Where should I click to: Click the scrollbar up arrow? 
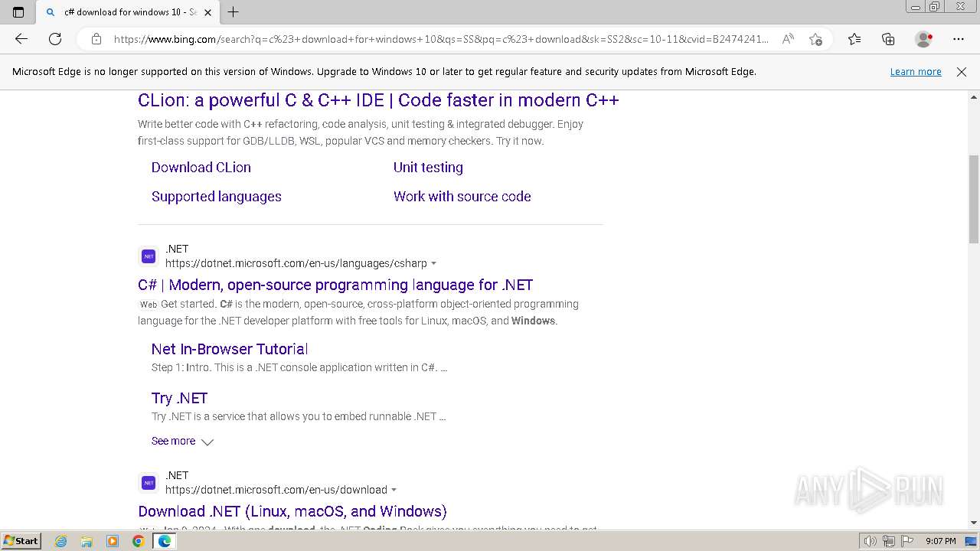(974, 97)
